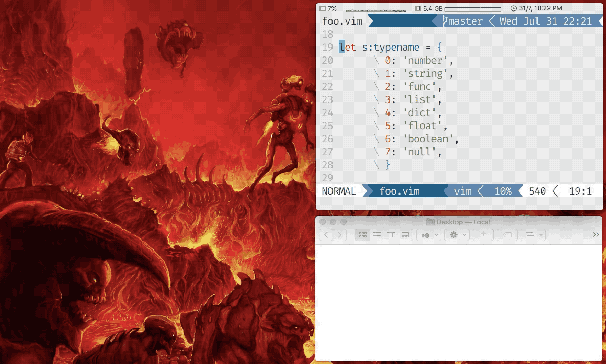Switch Finder to list view

click(x=377, y=234)
